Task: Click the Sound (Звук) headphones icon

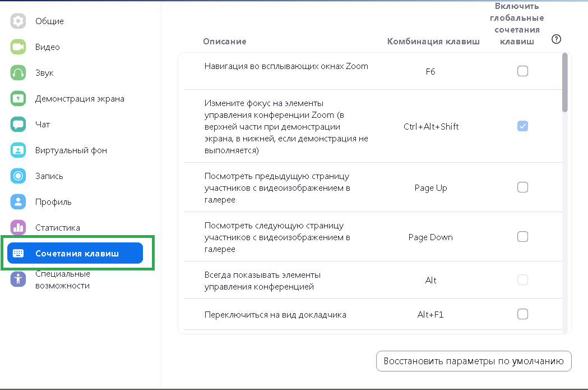Action: pos(18,73)
